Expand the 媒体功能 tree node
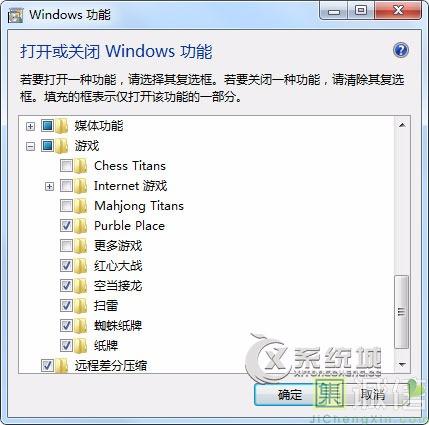 pos(30,126)
